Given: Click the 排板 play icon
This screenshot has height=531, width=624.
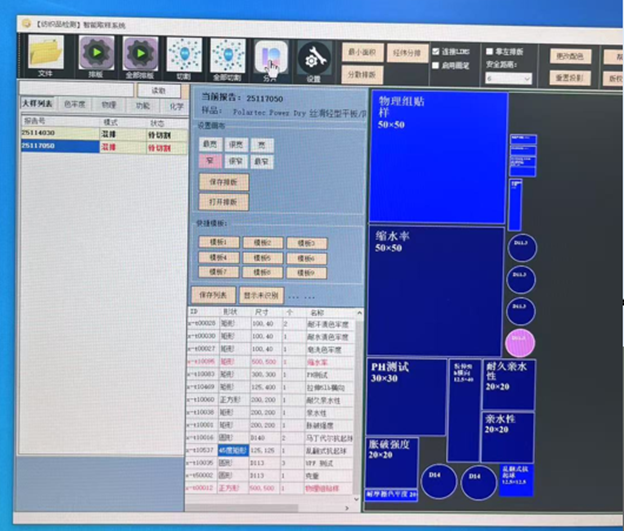Looking at the screenshot, I should (x=96, y=53).
